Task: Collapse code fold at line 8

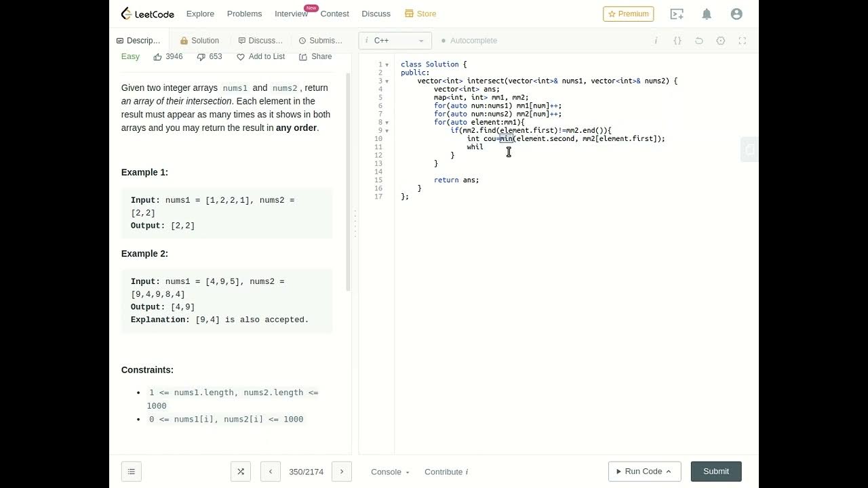Action: [x=387, y=122]
